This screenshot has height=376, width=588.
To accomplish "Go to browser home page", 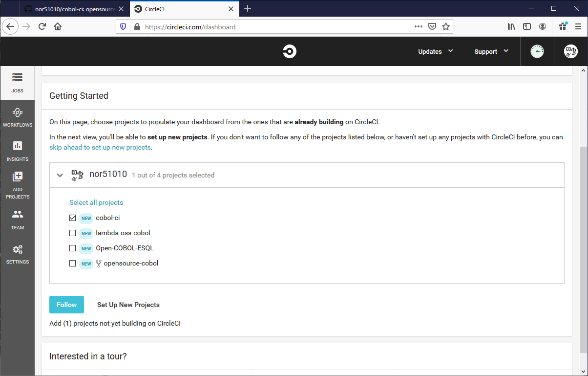I will (x=58, y=26).
